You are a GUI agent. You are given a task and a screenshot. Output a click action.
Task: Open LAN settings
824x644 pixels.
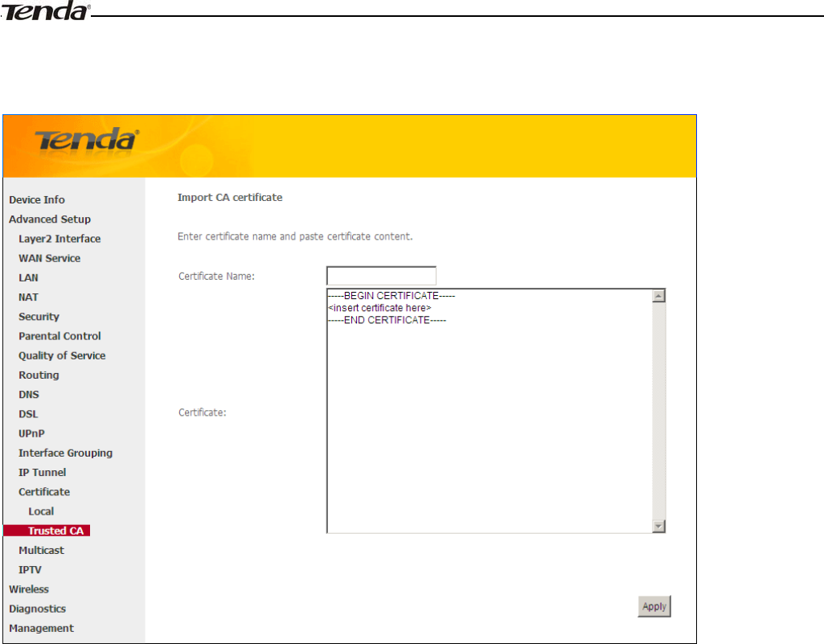pos(28,277)
